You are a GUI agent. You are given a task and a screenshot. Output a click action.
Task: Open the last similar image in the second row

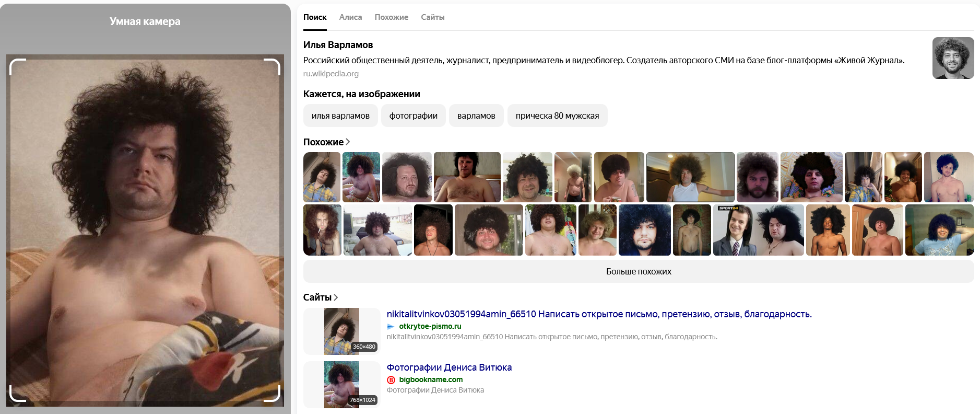click(939, 230)
